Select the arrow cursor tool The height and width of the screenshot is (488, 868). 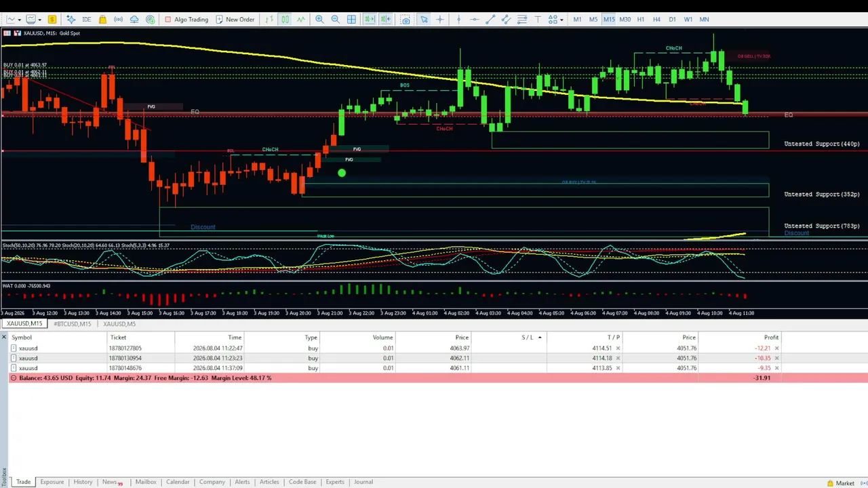pyautogui.click(x=424, y=19)
